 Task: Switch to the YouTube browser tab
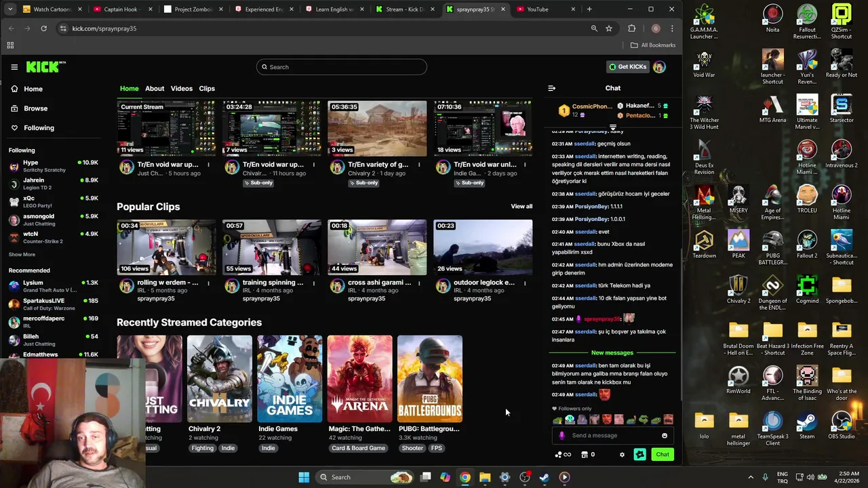[x=545, y=9]
